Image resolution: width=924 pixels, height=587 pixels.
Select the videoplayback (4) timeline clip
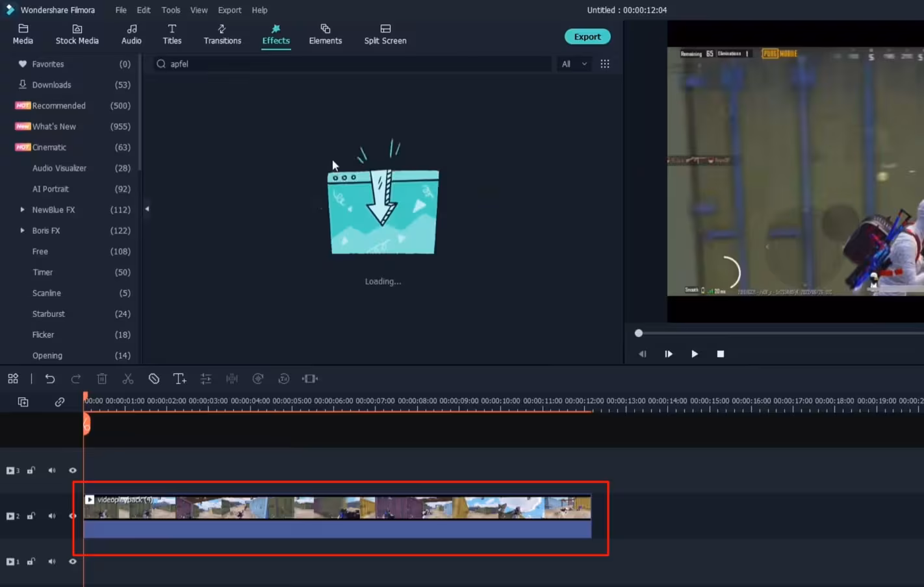pos(337,516)
